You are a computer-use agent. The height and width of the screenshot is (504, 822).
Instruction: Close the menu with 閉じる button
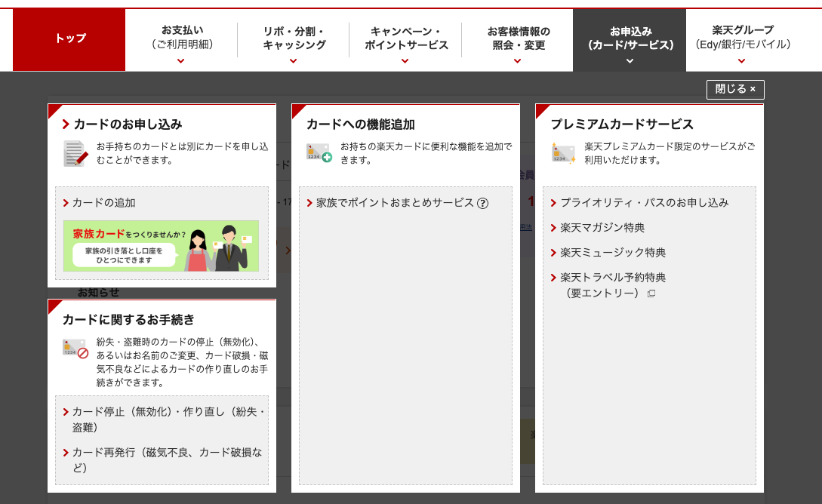[735, 89]
